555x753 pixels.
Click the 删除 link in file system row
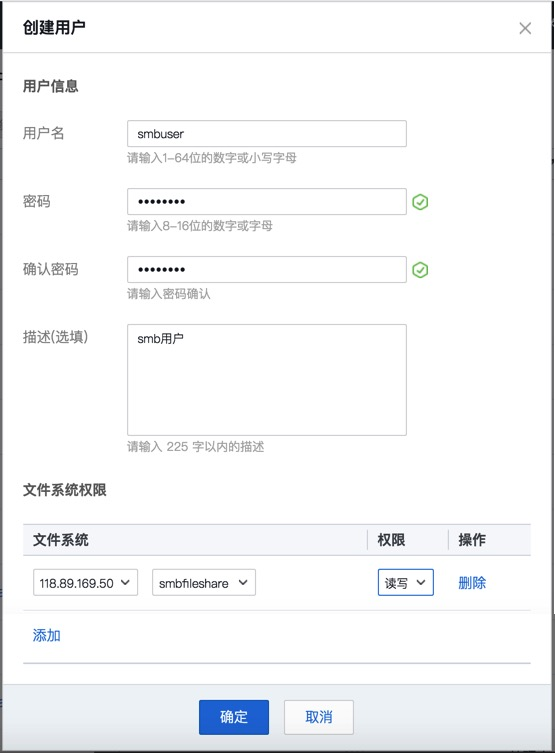[x=472, y=583]
